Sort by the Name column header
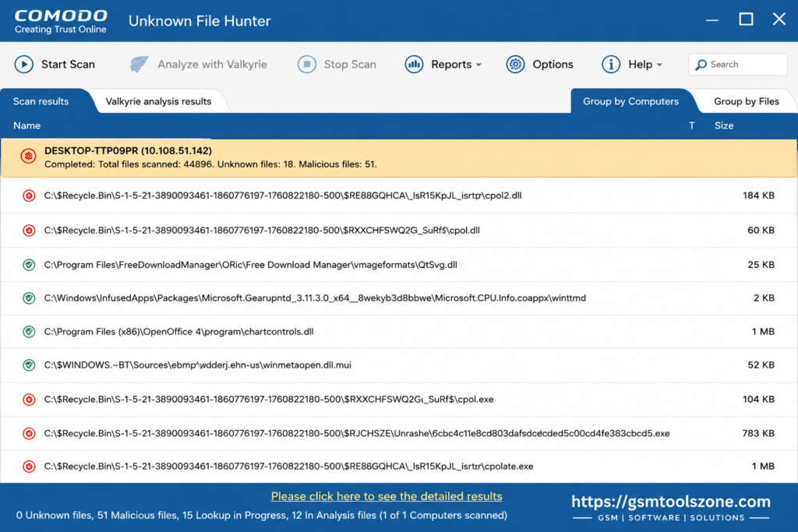This screenshot has height=532, width=798. tap(27, 125)
